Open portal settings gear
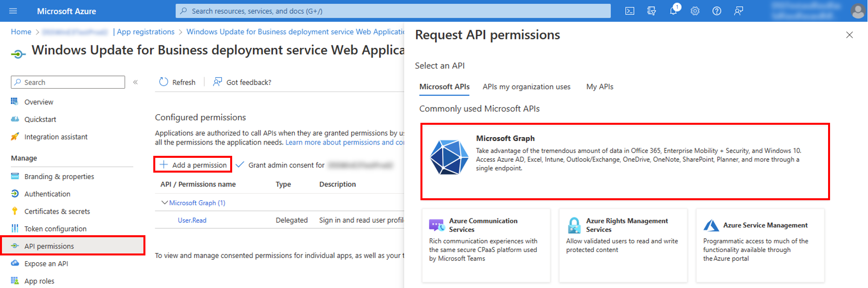Viewport: 868px width, 288px height. coord(695,11)
